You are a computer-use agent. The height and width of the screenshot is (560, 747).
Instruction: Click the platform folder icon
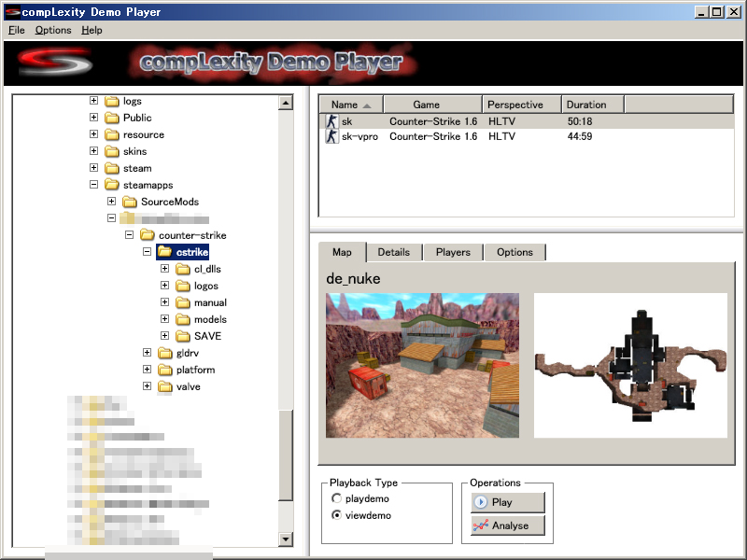tap(165, 370)
